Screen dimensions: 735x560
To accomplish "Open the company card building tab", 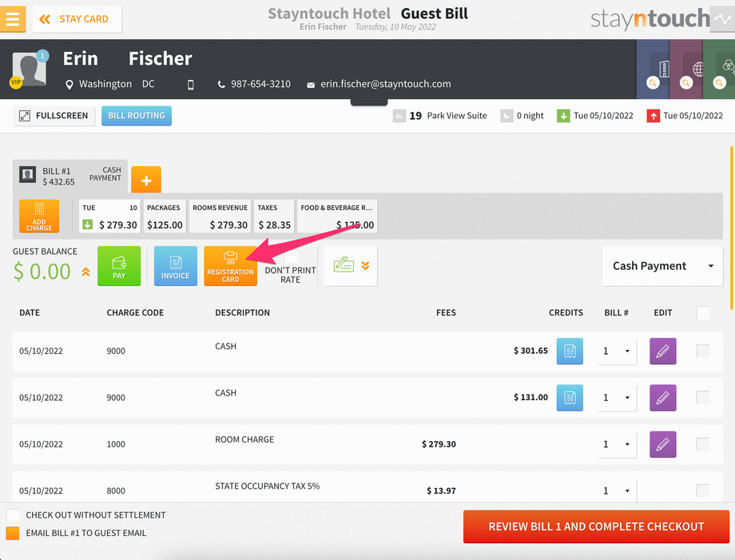I will point(653,69).
